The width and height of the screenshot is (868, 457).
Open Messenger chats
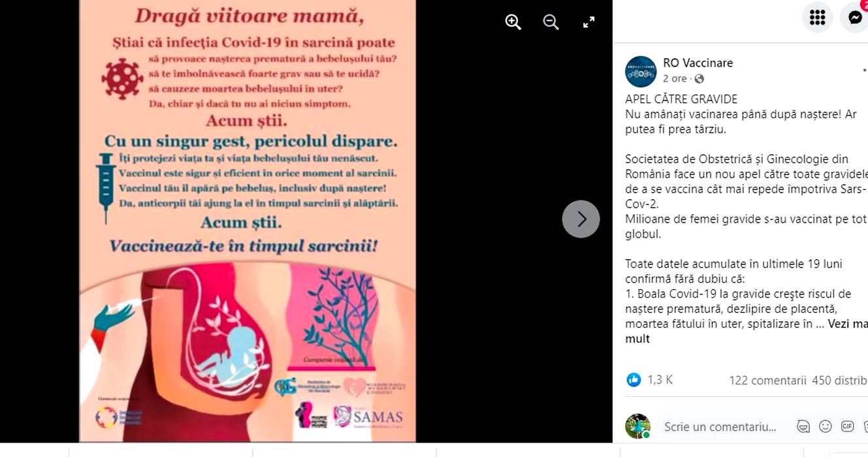[854, 18]
